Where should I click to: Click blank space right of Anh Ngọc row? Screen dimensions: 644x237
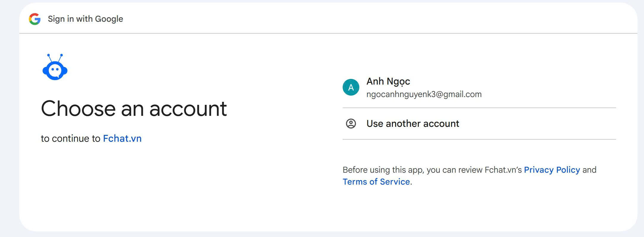pos(550,87)
